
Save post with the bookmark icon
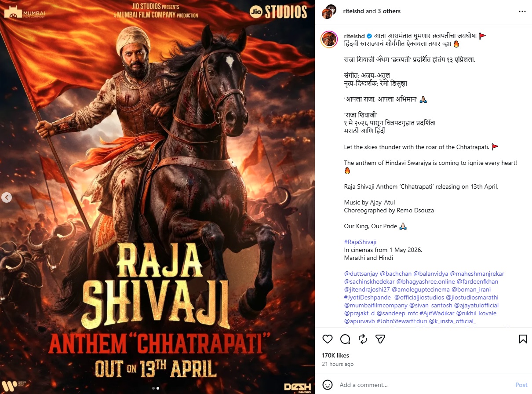(x=523, y=339)
